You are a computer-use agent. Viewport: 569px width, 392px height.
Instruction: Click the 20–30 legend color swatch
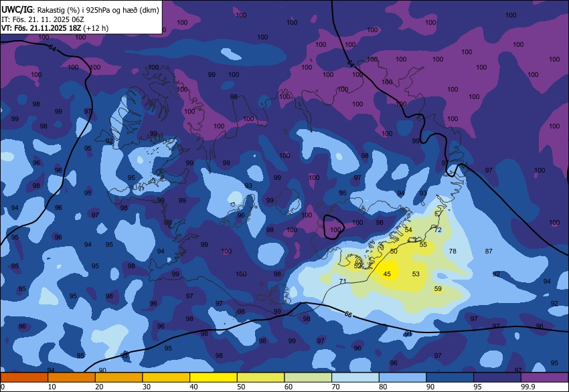point(118,377)
